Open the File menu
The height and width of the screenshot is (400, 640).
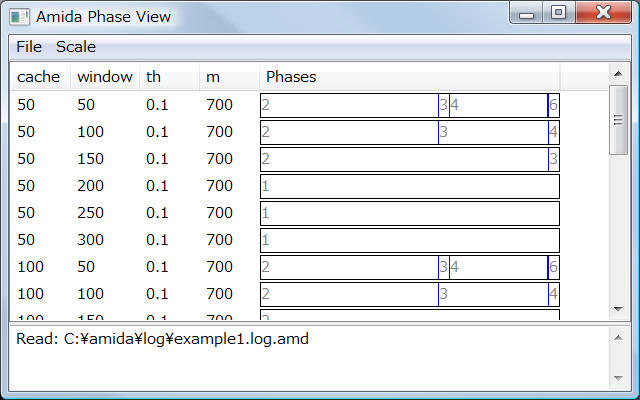click(x=29, y=47)
